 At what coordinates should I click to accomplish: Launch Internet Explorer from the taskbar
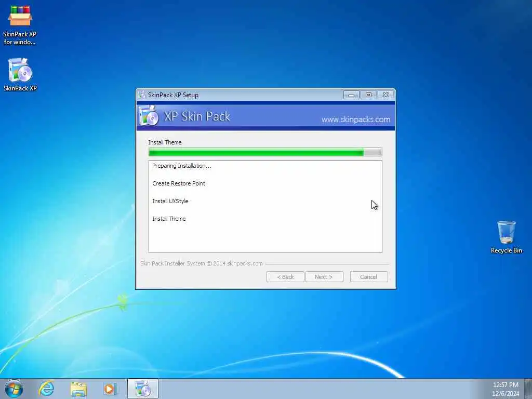click(46, 389)
